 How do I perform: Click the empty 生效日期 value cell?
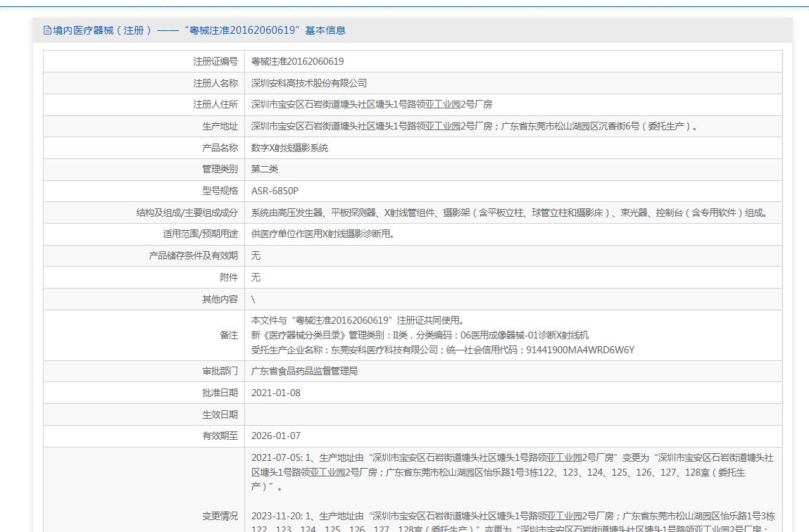(x=513, y=414)
